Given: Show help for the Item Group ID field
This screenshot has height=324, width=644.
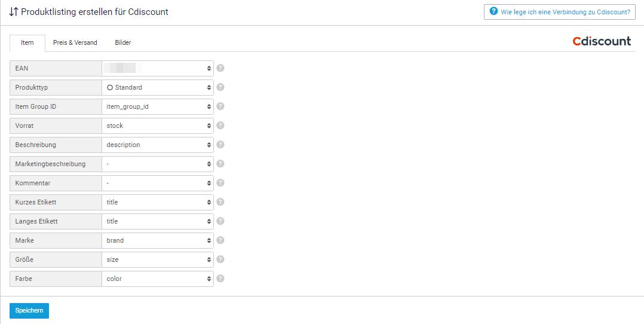Looking at the screenshot, I should point(220,106).
